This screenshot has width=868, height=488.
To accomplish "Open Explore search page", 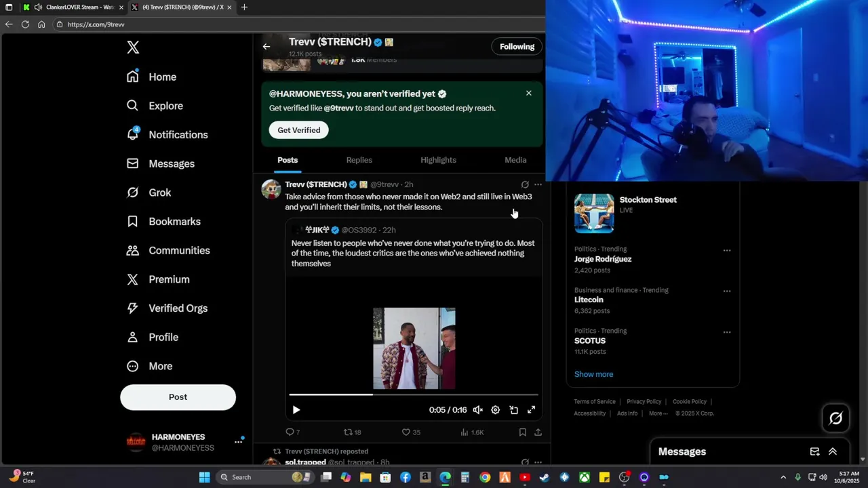I will click(155, 106).
